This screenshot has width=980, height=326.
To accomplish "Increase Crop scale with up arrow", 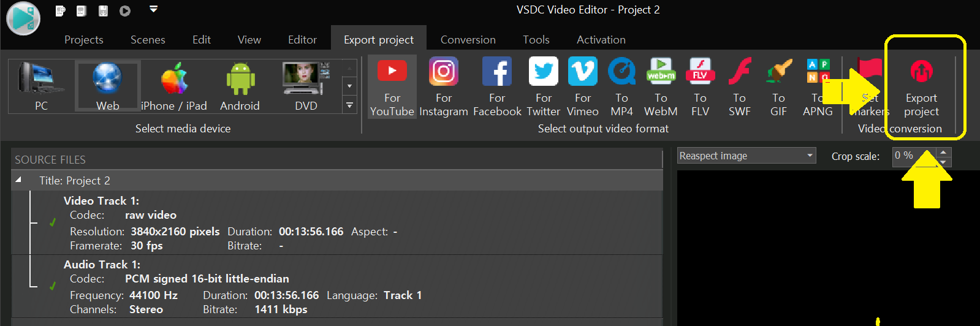I will (944, 151).
